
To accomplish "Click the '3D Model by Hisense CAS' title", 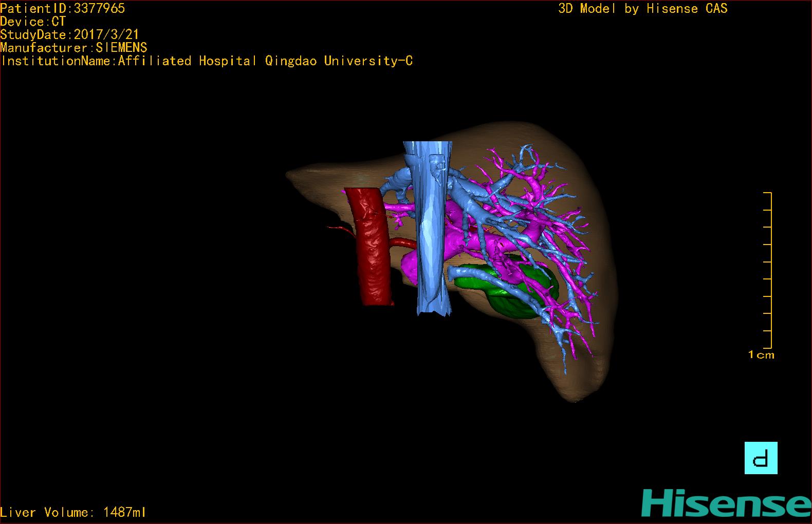I will pyautogui.click(x=642, y=8).
